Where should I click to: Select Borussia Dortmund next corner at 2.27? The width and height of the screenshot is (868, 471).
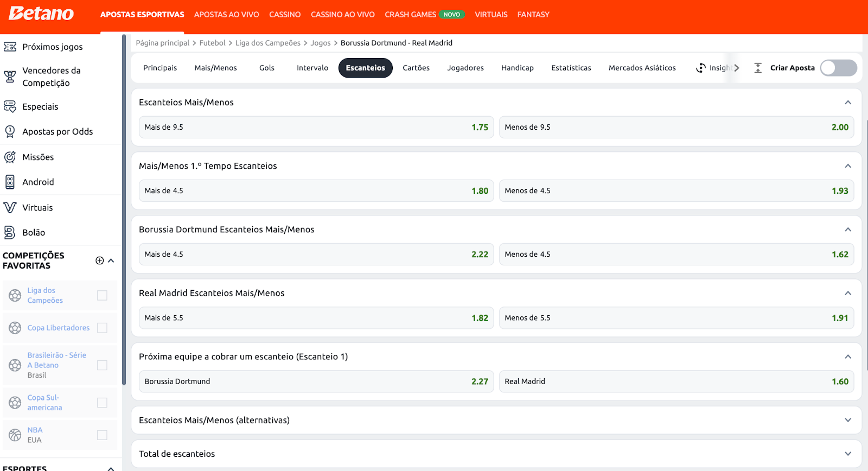(x=316, y=381)
